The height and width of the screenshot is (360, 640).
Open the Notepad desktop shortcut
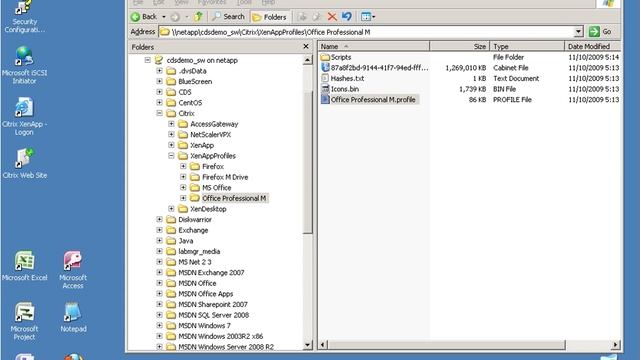click(x=73, y=317)
